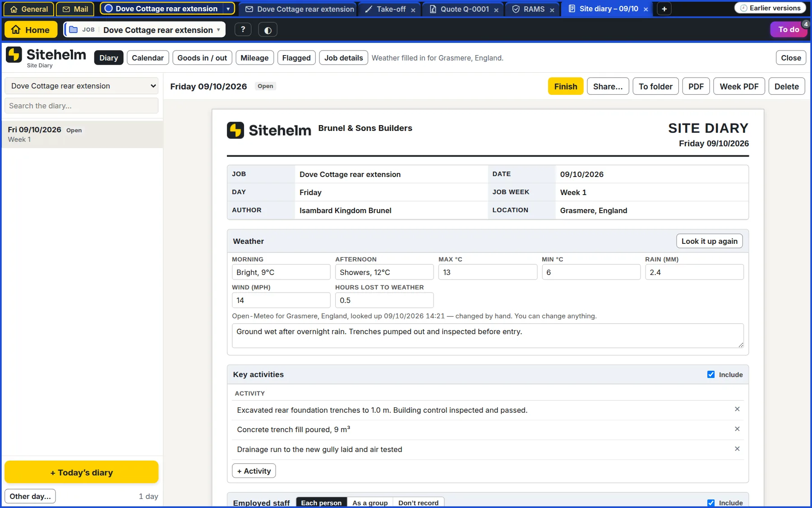Click the Search the diary field

coord(81,106)
